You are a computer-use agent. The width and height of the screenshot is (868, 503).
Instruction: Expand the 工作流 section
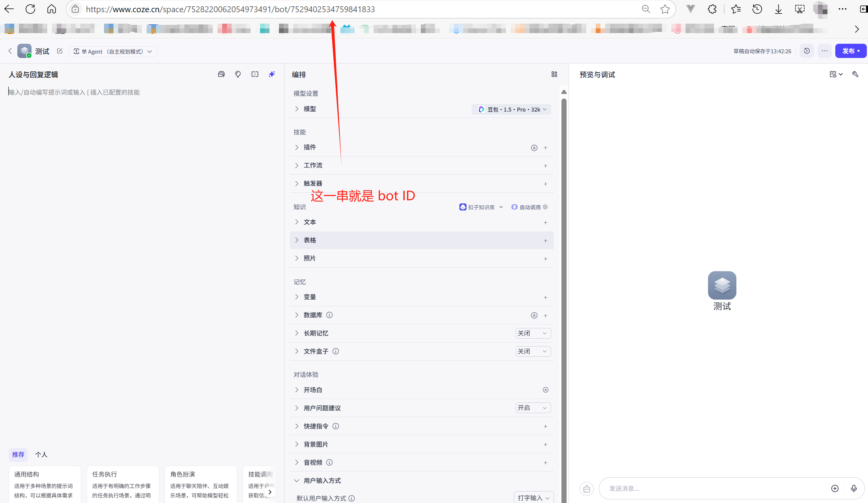tap(297, 165)
